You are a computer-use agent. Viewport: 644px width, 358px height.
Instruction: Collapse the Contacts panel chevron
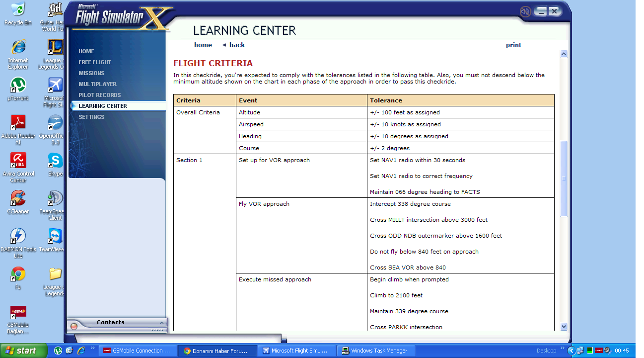click(161, 323)
